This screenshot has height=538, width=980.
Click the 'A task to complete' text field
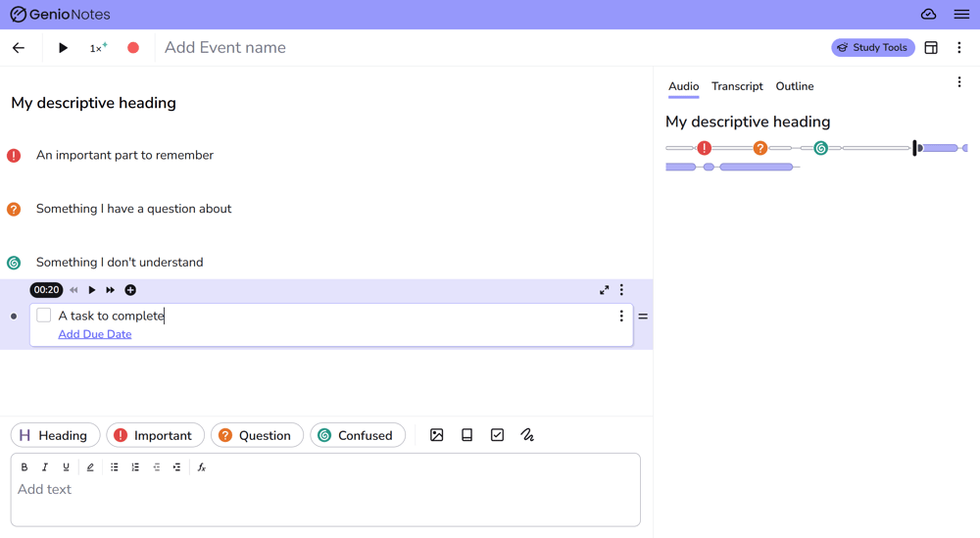tap(112, 316)
